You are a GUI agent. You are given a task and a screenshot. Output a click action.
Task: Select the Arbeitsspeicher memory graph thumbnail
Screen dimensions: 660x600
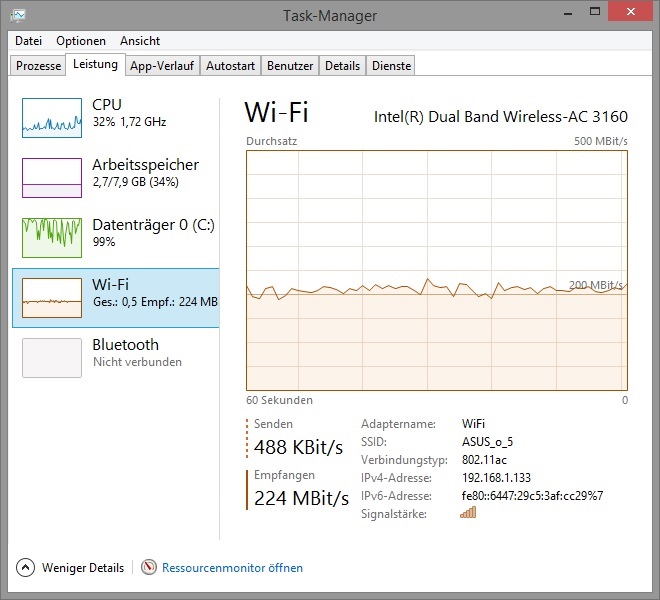[52, 177]
